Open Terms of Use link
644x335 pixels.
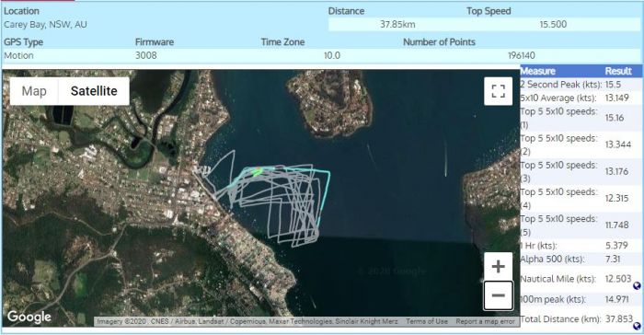coord(427,321)
